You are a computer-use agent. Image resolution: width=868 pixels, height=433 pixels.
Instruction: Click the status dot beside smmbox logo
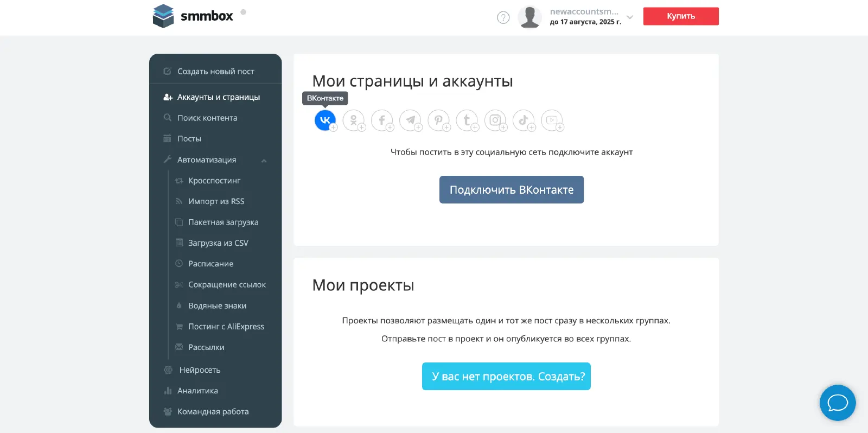(243, 12)
